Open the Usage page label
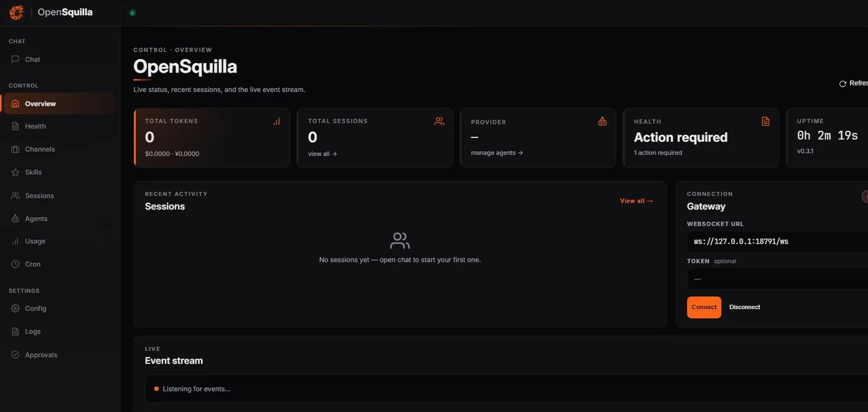 click(35, 241)
